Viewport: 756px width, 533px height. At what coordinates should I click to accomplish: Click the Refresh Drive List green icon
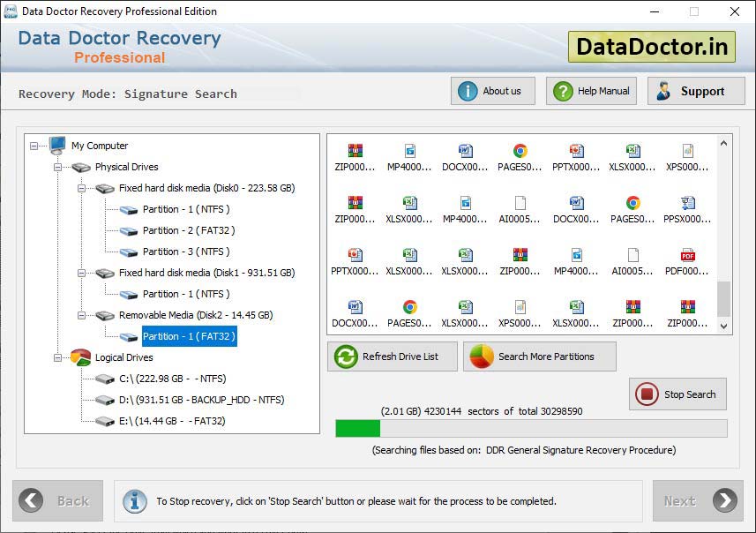[x=345, y=357]
